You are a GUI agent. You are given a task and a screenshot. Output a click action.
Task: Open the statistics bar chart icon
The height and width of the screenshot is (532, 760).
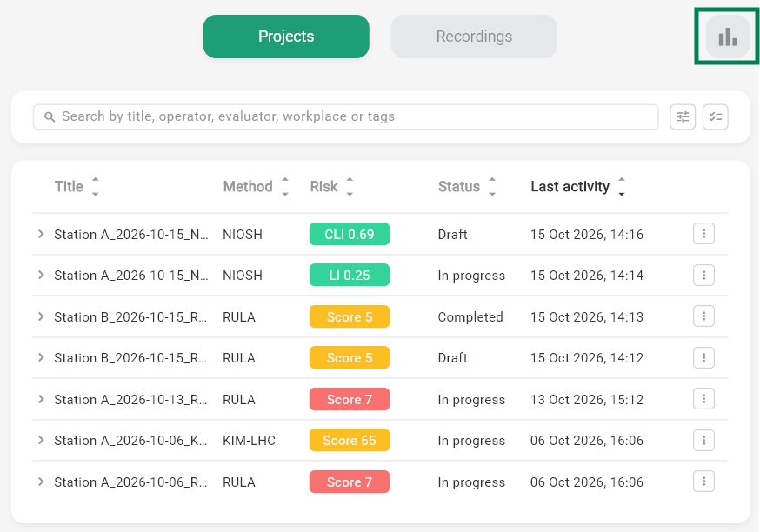point(728,37)
